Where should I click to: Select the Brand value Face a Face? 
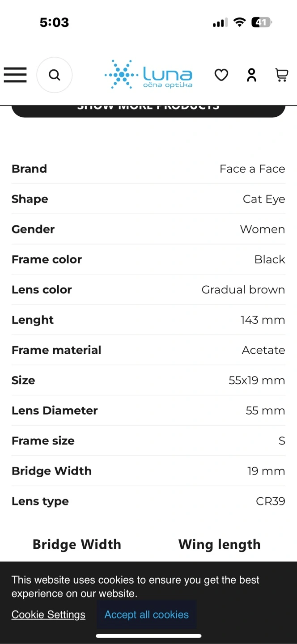(252, 169)
